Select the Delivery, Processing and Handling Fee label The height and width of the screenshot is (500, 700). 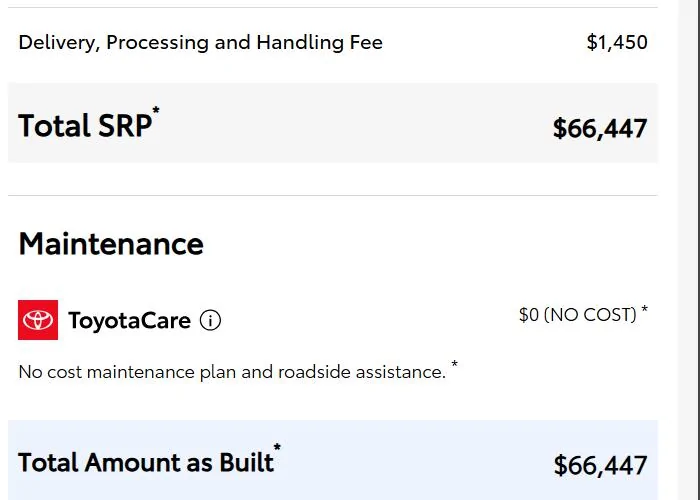[200, 43]
